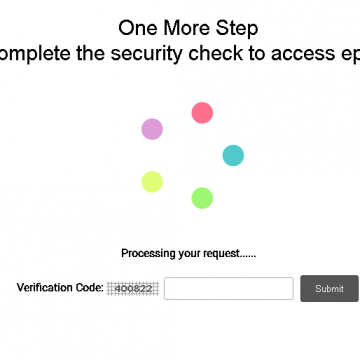
Task: Focus the verification code input field
Action: (x=229, y=288)
